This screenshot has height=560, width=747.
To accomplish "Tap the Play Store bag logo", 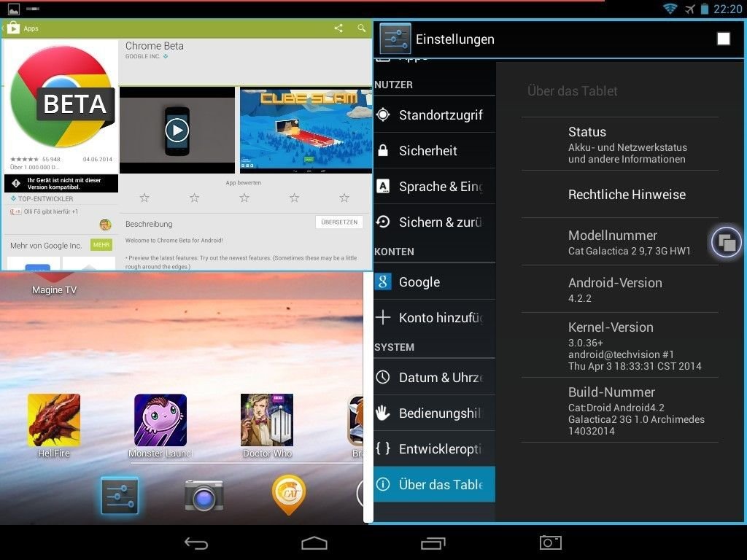I will pyautogui.click(x=13, y=28).
